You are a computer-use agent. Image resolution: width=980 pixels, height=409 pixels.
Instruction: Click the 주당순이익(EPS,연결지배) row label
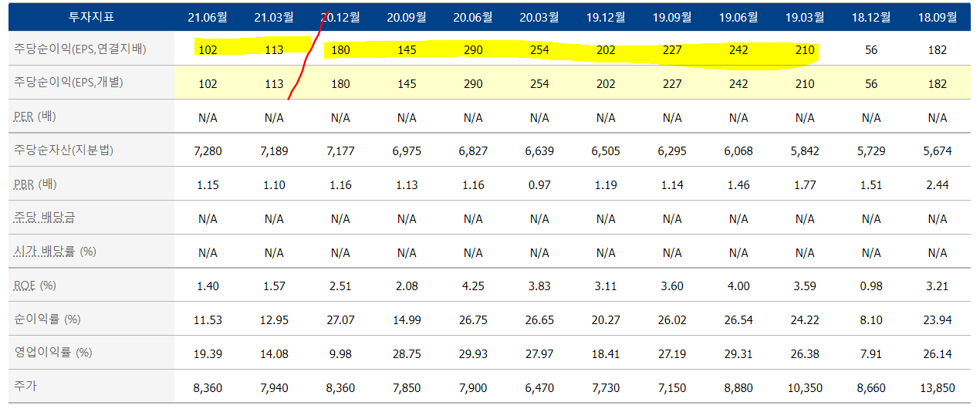[x=80, y=49]
